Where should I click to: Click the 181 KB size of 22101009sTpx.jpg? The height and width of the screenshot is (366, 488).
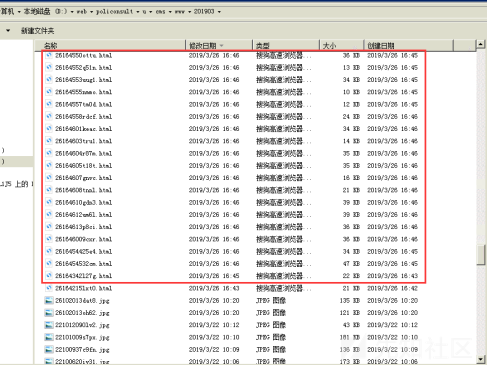point(350,337)
